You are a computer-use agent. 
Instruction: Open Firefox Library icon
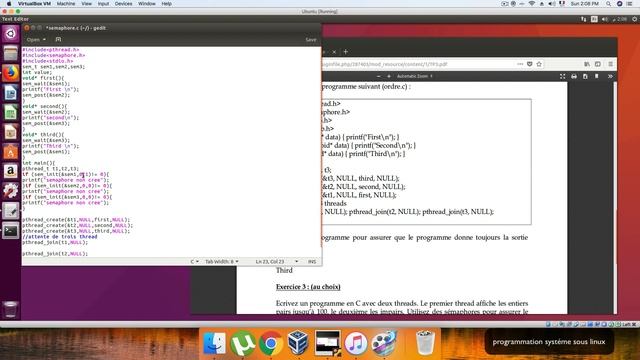click(x=587, y=64)
